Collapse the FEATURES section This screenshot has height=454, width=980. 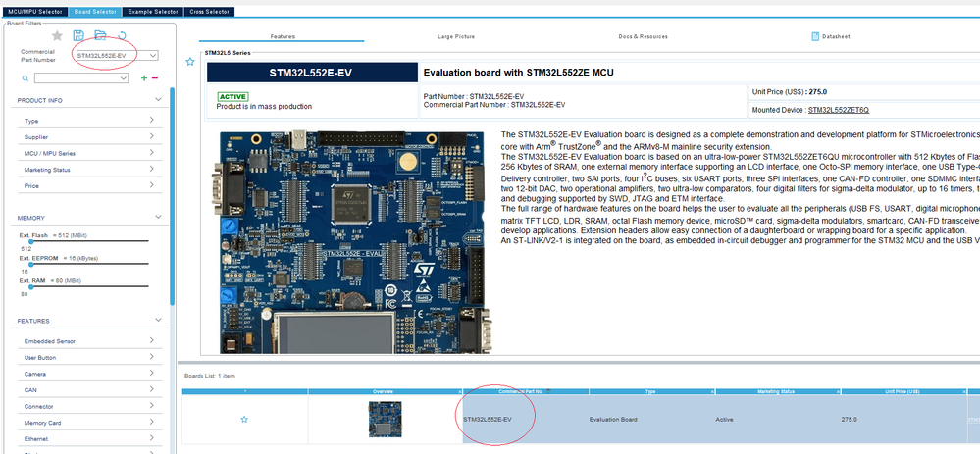click(158, 321)
